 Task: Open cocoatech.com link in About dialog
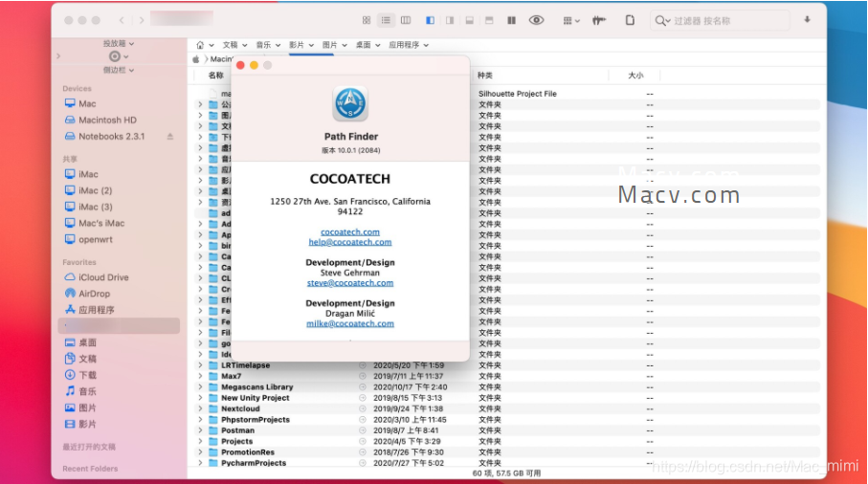(350, 231)
